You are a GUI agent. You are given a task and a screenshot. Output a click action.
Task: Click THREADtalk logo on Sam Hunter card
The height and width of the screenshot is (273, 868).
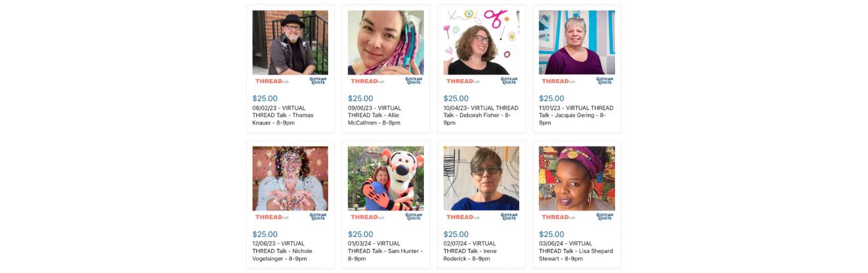tap(367, 217)
